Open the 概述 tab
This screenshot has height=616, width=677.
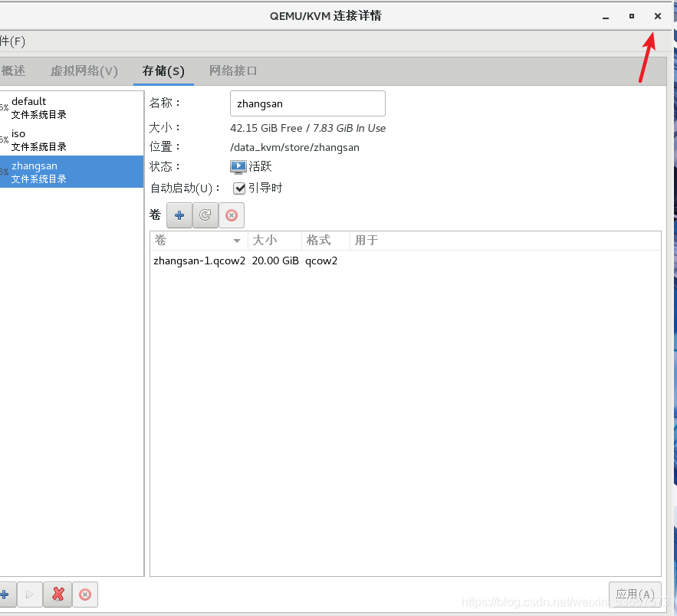(13, 70)
